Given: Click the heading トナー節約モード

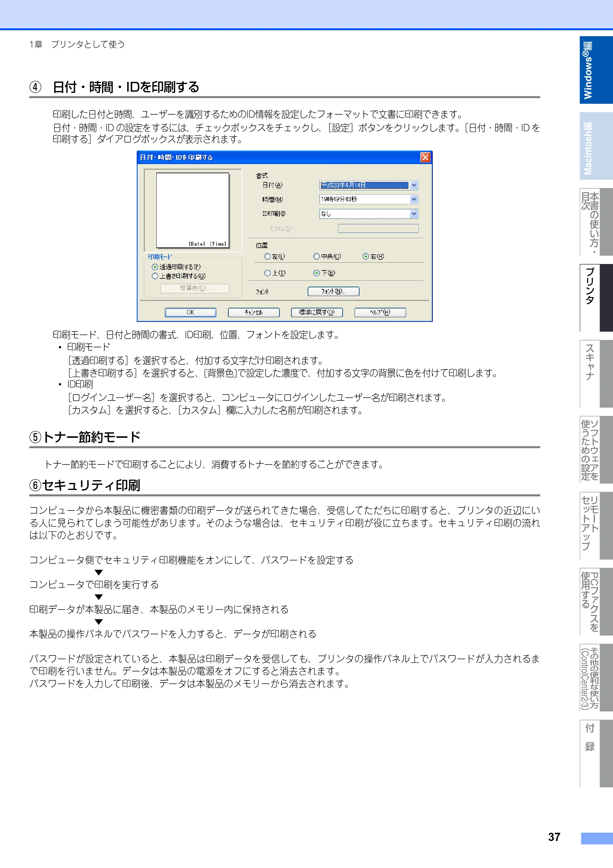Looking at the screenshot, I should (92, 437).
